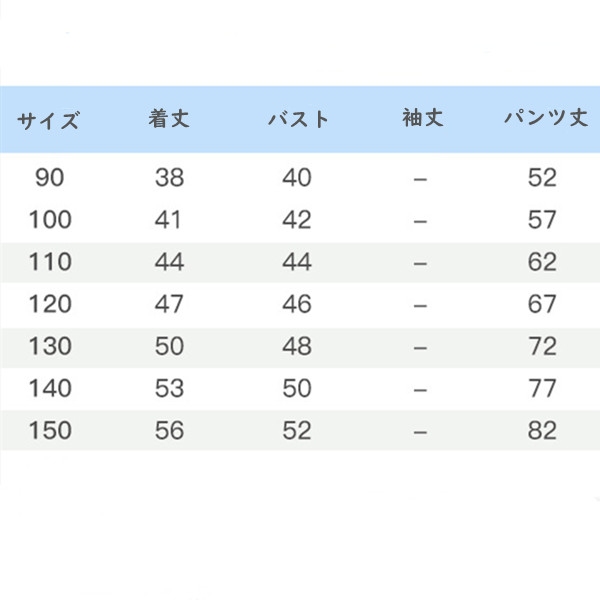Click the 着丈 value 38 cell
The image size is (600, 600).
(x=170, y=178)
